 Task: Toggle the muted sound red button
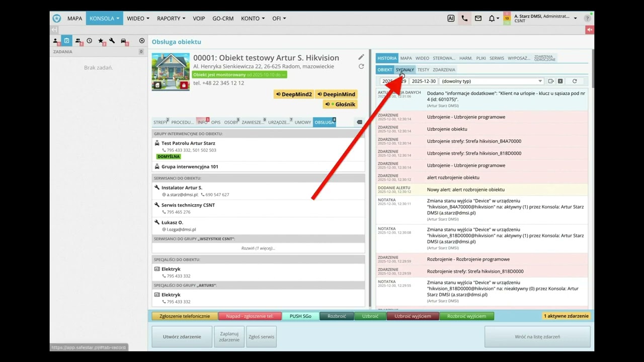click(x=589, y=30)
